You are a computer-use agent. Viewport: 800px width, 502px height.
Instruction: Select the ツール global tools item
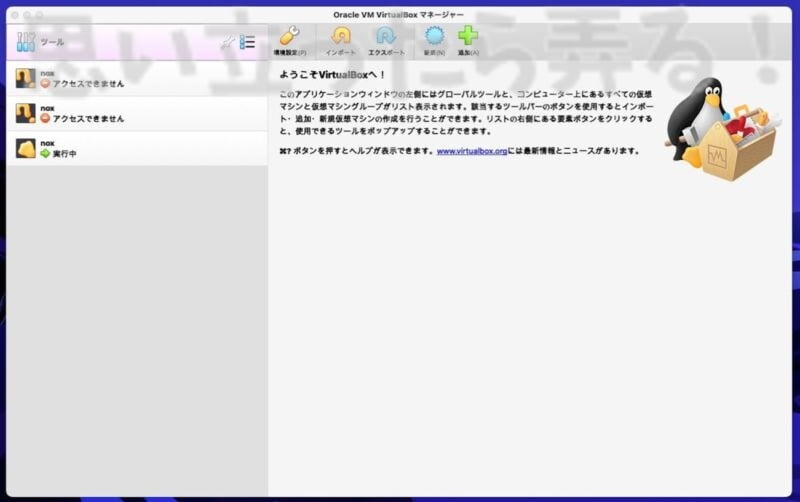(137, 42)
